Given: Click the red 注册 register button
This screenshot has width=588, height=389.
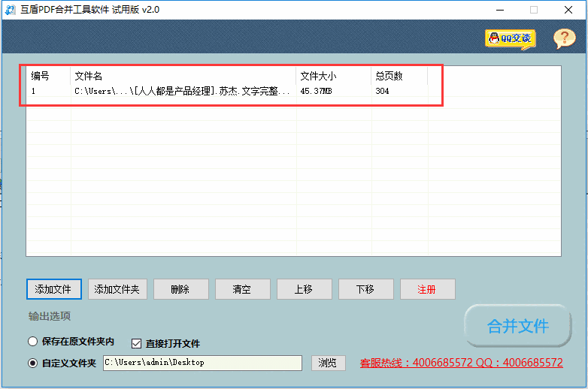Looking at the screenshot, I should [x=428, y=289].
